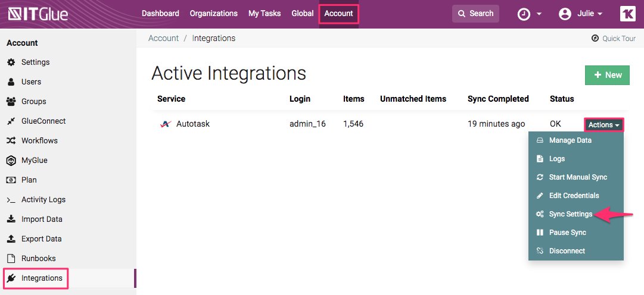The height and width of the screenshot is (295, 644).
Task: Open the recent history clock dropdown
Action: click(x=530, y=14)
